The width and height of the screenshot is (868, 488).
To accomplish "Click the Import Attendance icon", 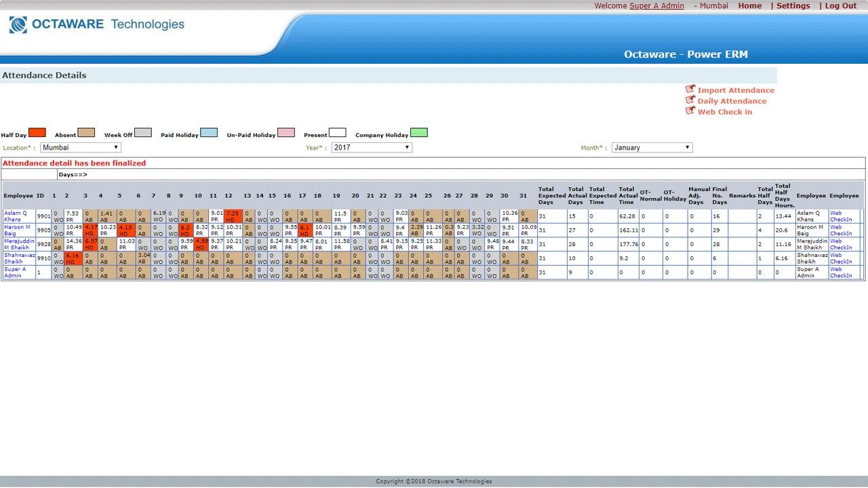I will pyautogui.click(x=690, y=89).
